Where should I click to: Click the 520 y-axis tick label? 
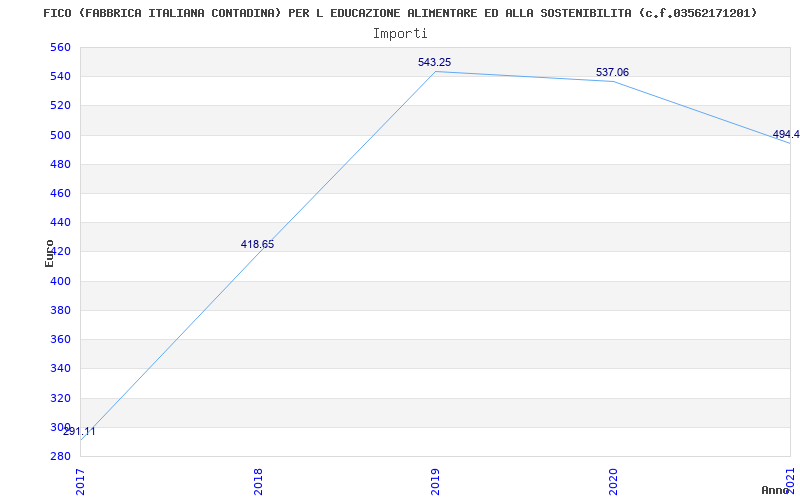(60, 106)
